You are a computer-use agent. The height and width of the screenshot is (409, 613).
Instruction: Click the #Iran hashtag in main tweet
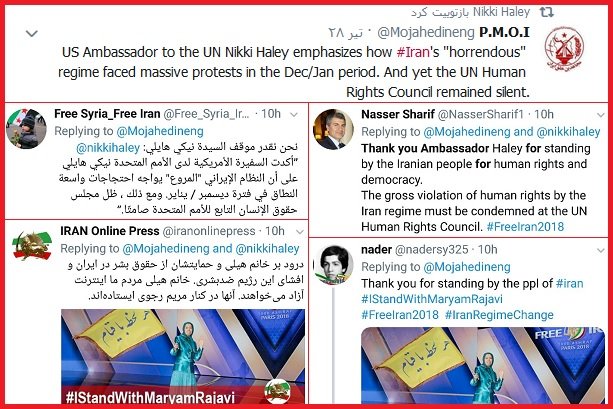pyautogui.click(x=413, y=52)
